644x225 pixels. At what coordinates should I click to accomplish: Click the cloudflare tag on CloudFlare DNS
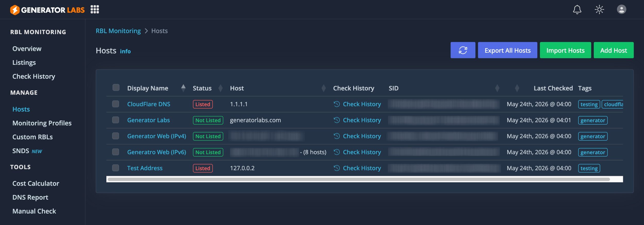pyautogui.click(x=613, y=104)
